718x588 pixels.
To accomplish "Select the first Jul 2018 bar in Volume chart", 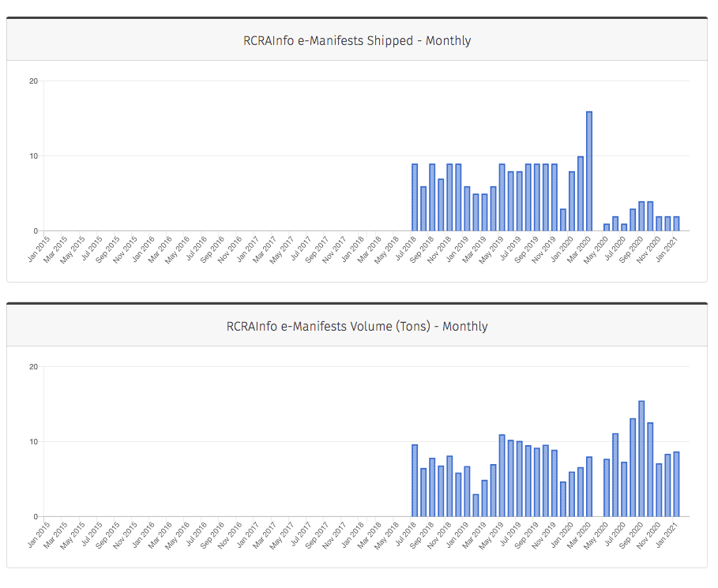I will coord(415,481).
